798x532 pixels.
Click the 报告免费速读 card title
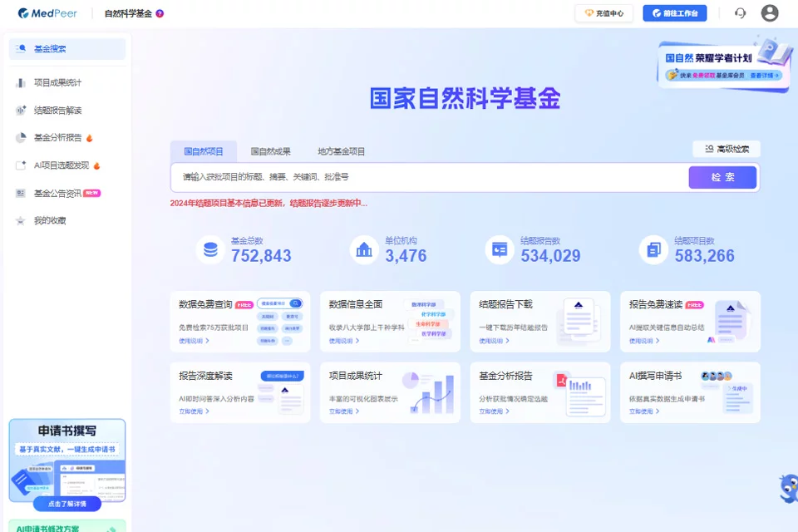pyautogui.click(x=656, y=304)
